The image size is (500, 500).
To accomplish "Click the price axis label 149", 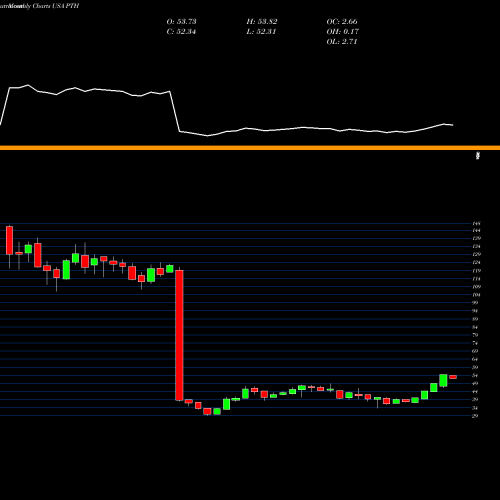I will click(476, 223).
